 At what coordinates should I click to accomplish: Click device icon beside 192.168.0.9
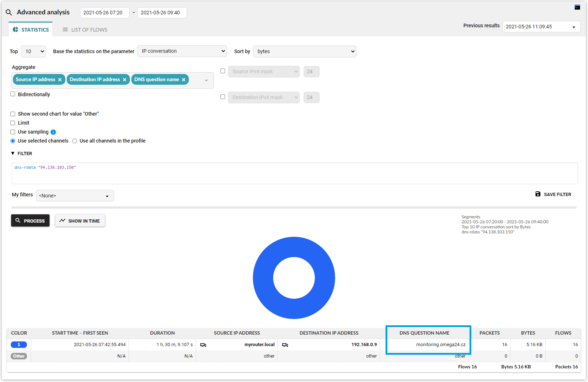(x=285, y=345)
